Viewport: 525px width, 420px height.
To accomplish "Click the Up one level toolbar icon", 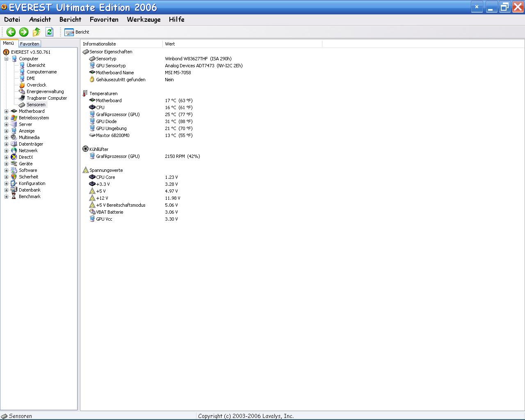I will [x=37, y=32].
